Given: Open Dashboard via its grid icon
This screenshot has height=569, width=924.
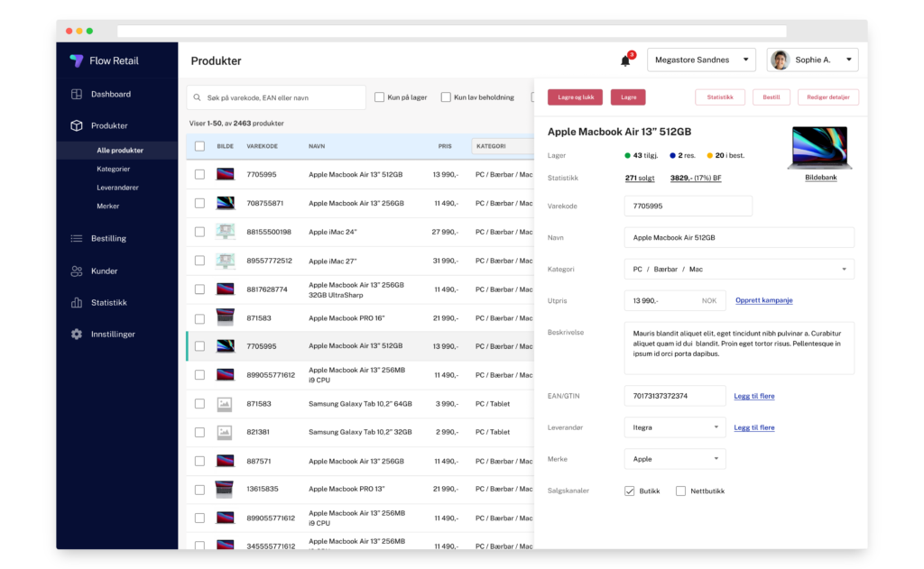Looking at the screenshot, I should (77, 95).
